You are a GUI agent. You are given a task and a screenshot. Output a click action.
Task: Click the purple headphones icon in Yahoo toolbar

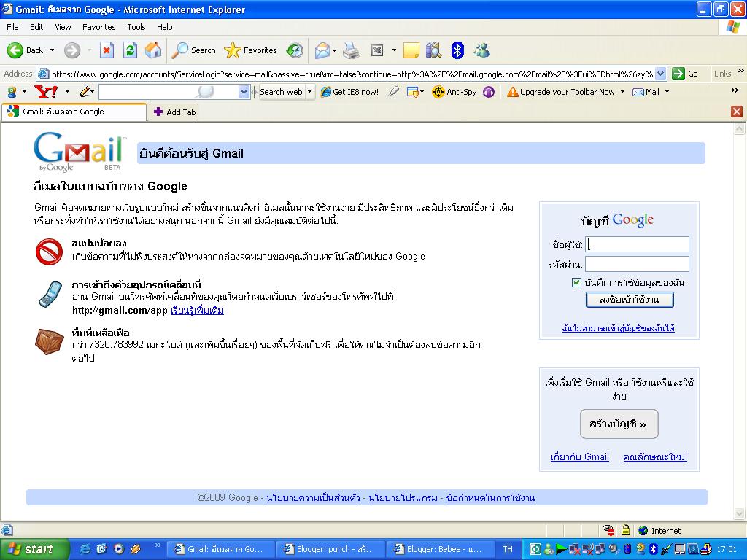tap(488, 91)
